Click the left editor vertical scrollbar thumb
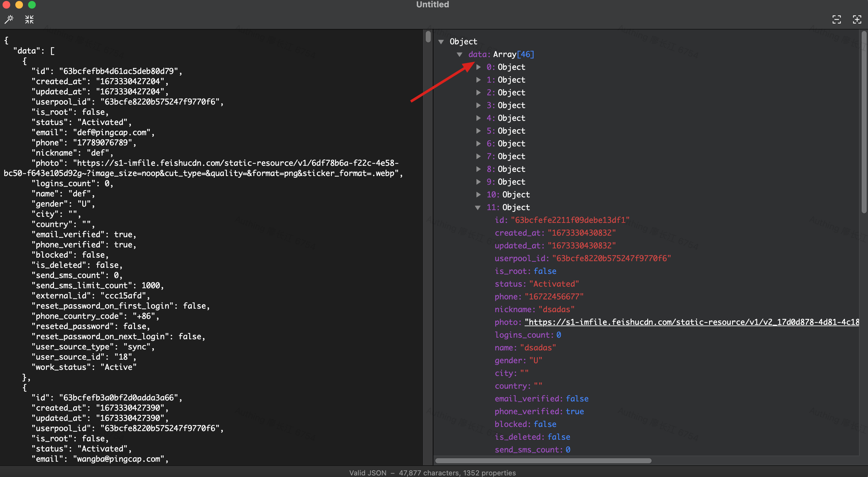The height and width of the screenshot is (477, 868). click(428, 37)
